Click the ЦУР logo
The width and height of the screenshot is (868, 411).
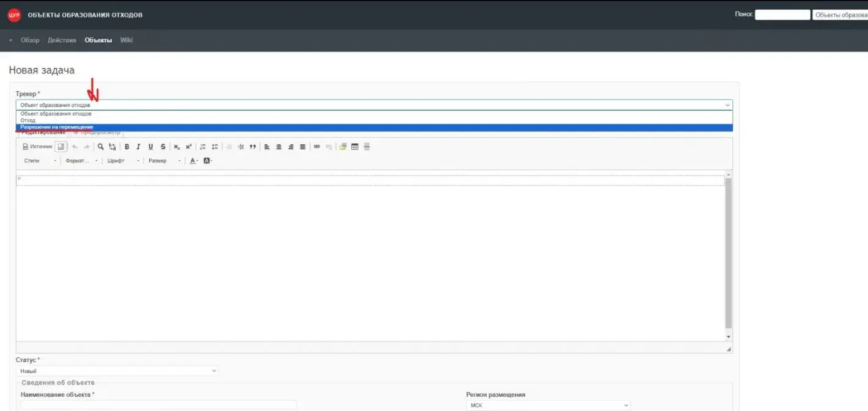(14, 15)
